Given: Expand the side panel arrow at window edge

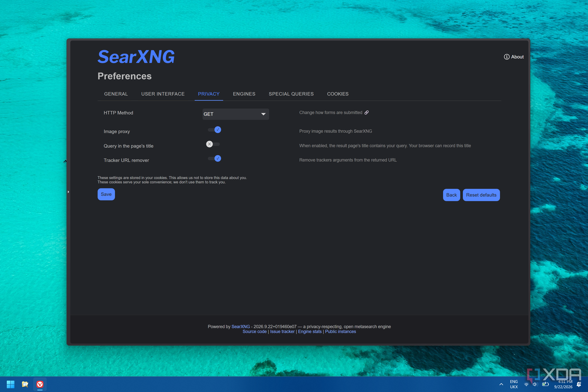Looking at the screenshot, I should (x=68, y=192).
